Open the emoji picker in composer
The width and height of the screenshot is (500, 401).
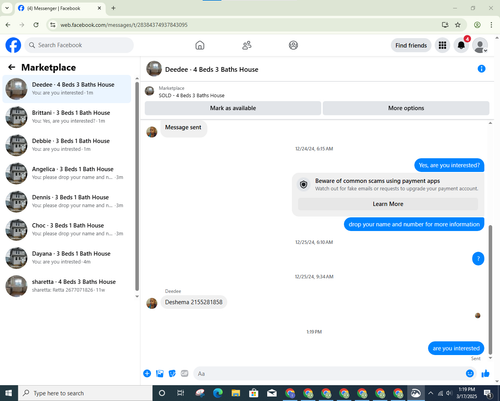[x=470, y=374]
